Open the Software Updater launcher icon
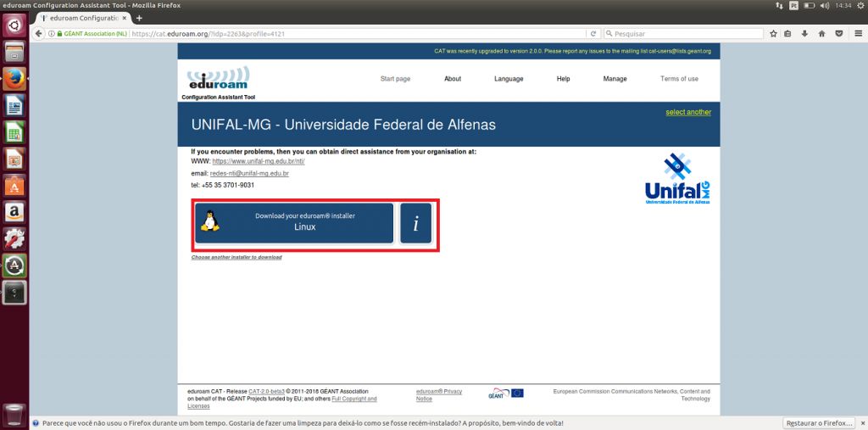The width and height of the screenshot is (868, 430). 14,265
